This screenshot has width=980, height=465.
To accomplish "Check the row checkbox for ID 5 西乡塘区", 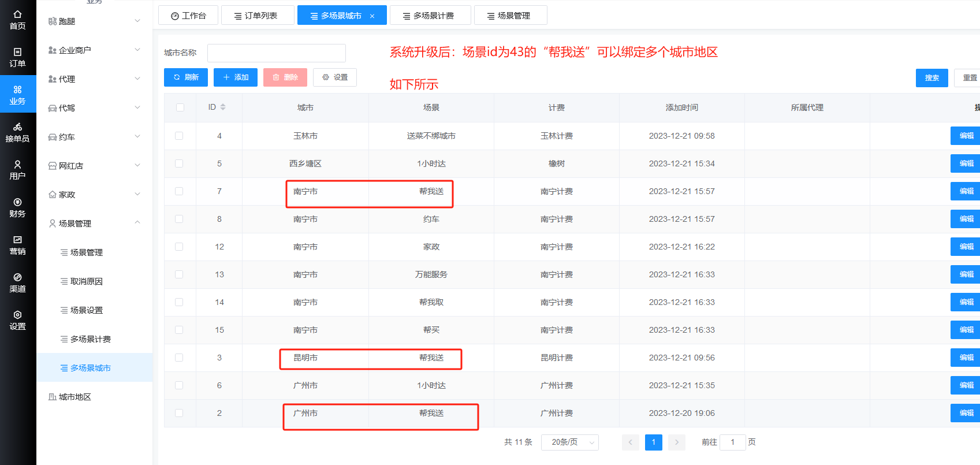I will tap(179, 163).
